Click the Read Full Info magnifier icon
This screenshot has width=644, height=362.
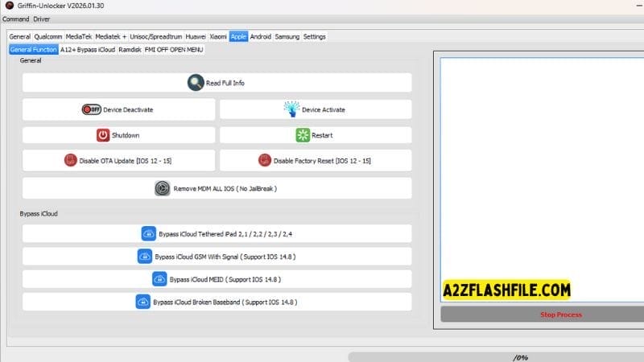(x=196, y=83)
